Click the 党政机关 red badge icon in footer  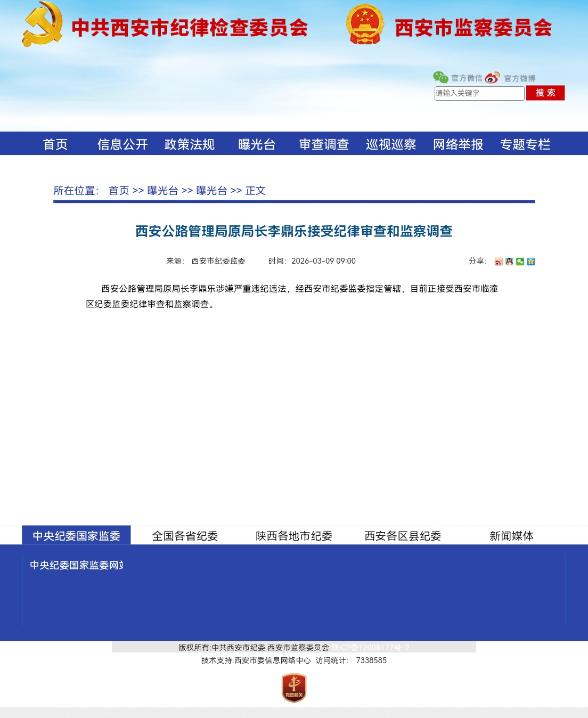[x=294, y=688]
